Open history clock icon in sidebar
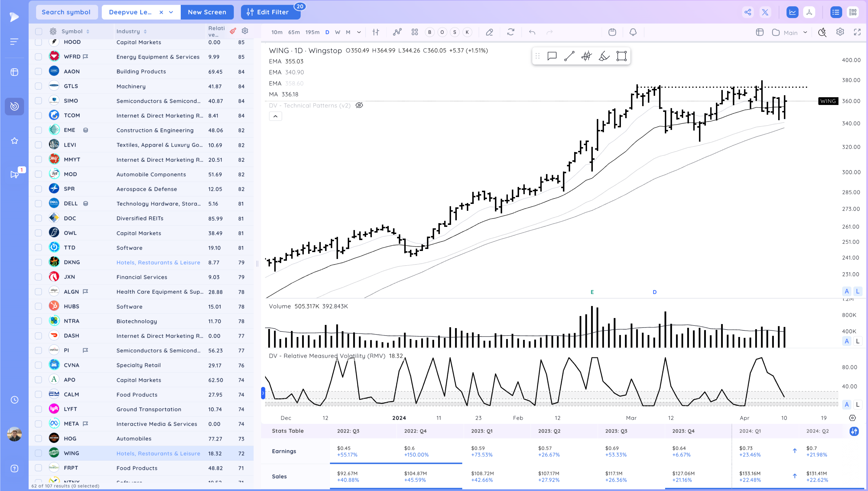 (x=14, y=400)
